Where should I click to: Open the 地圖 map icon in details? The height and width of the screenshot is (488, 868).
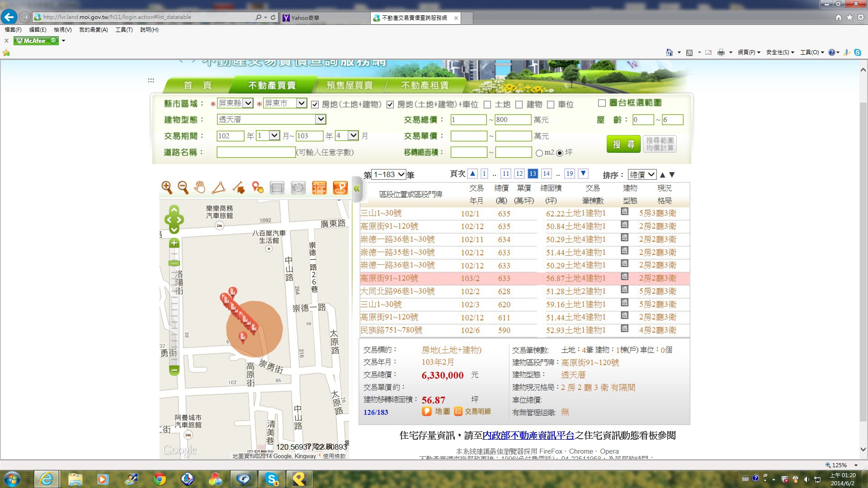436,411
